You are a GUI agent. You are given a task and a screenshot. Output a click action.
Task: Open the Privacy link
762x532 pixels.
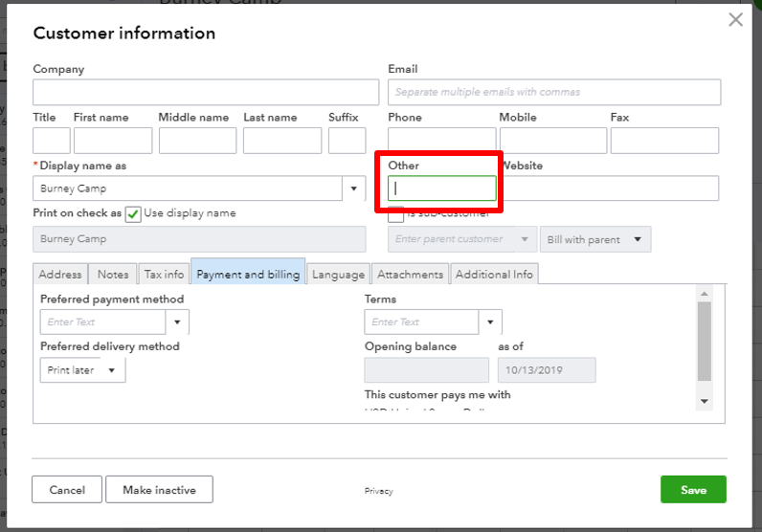378,491
